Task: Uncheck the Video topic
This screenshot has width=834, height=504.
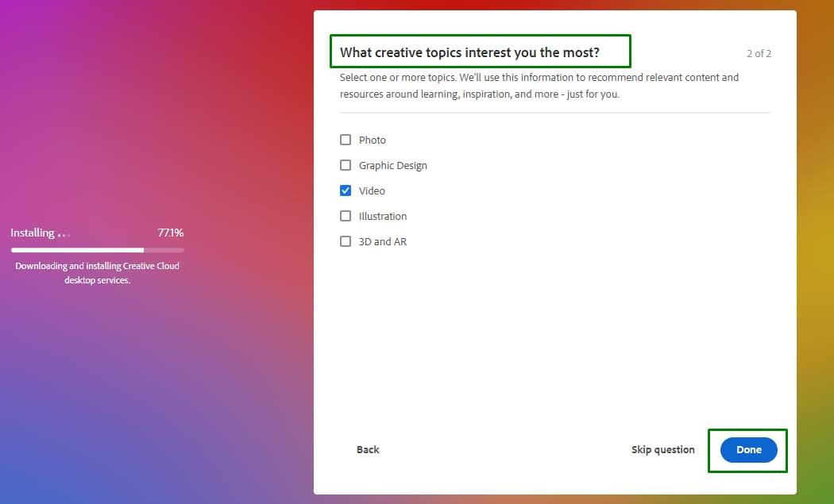Action: click(346, 190)
